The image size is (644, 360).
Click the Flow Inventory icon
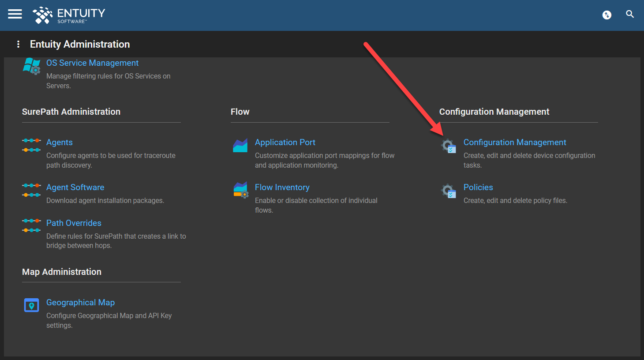coord(240,191)
